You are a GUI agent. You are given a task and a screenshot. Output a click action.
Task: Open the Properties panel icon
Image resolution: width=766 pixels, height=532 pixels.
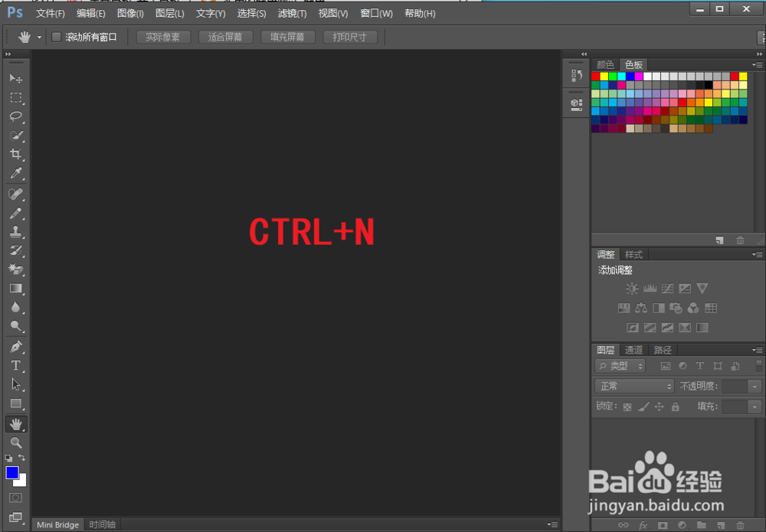click(577, 104)
